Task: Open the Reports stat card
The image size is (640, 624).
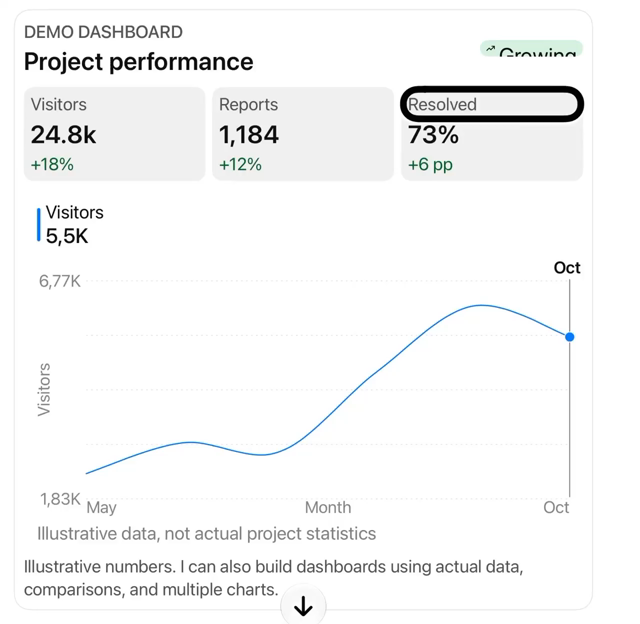Action: click(x=303, y=134)
